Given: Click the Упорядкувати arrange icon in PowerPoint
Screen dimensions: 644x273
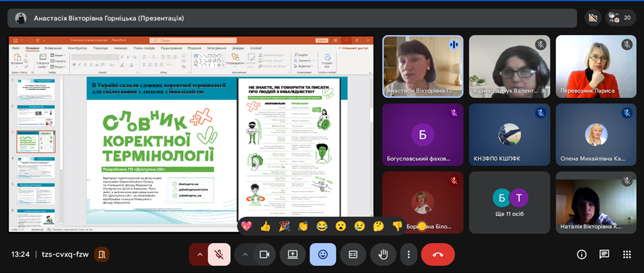Looking at the screenshot, I should coord(235,57).
